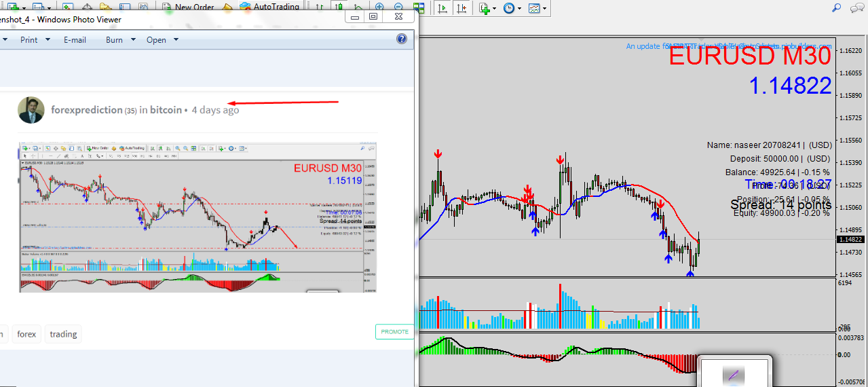Click the forex tag
This screenshot has height=387, width=868.
(26, 334)
